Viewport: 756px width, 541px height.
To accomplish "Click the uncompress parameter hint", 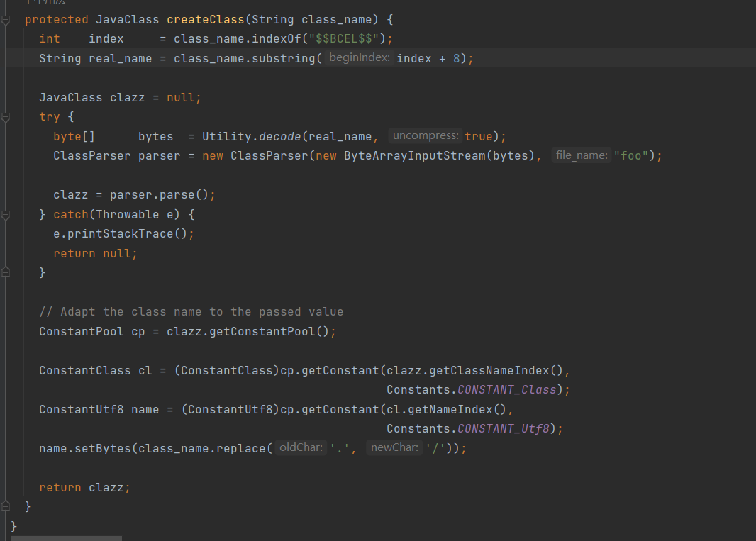I will point(426,136).
